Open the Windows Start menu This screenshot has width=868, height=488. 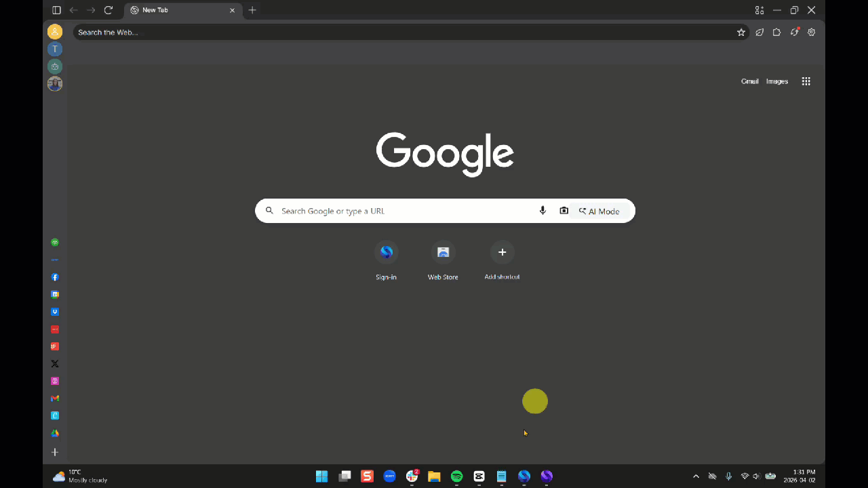pos(321,476)
